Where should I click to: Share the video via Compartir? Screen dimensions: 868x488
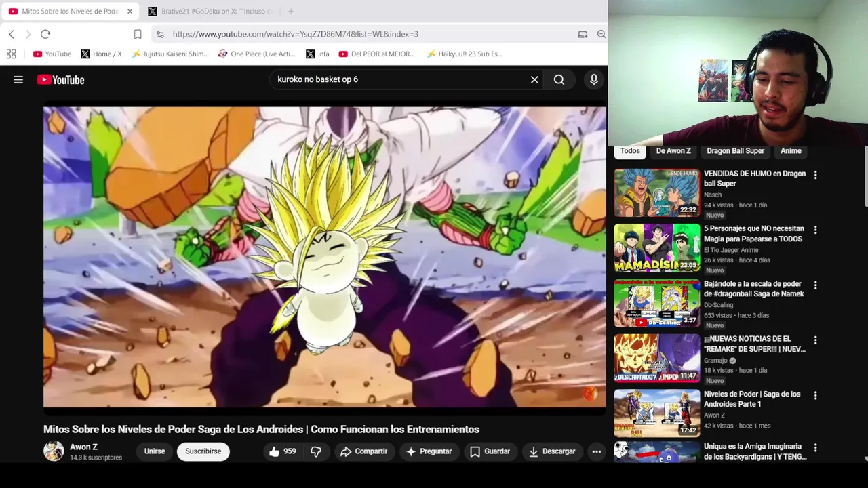[x=363, y=451]
